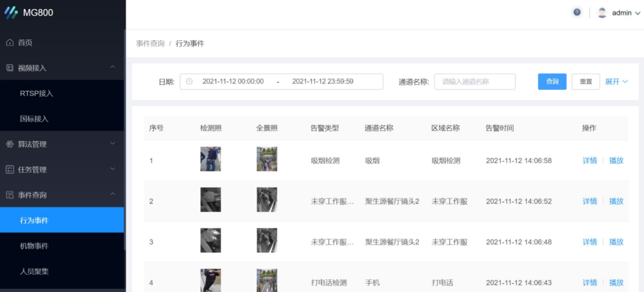Screen dimensions: 644x292
Task: Click the blue 查询 button
Action: click(552, 82)
